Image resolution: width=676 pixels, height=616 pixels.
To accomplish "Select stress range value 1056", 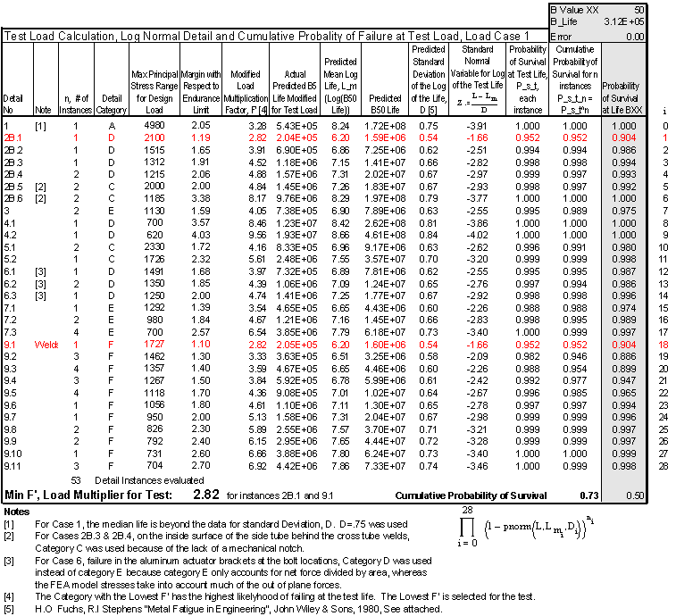I will click(x=154, y=404).
